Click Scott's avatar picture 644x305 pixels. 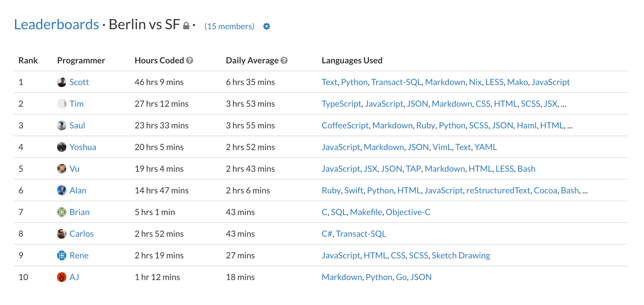[62, 82]
